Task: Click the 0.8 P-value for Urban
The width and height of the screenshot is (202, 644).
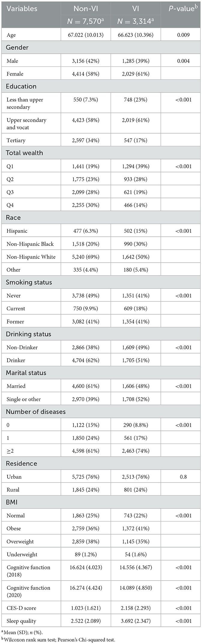Action: (183, 476)
